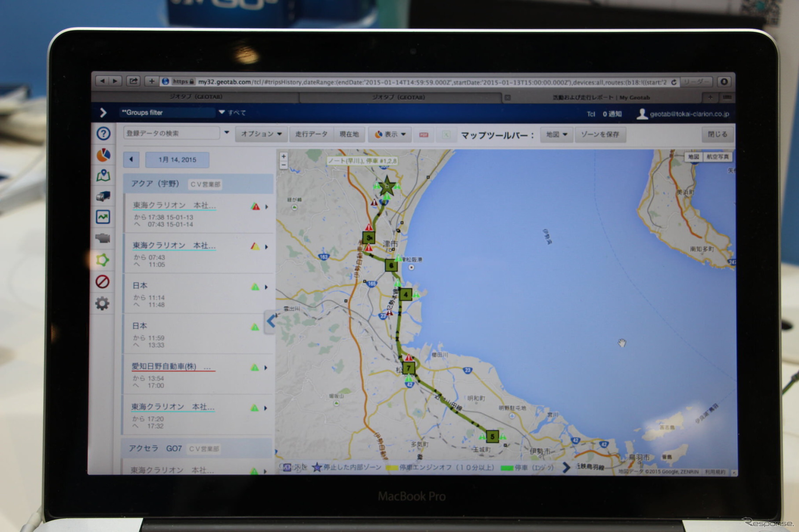Click the 走行データ button
Image resolution: width=799 pixels, height=532 pixels.
coord(311,134)
